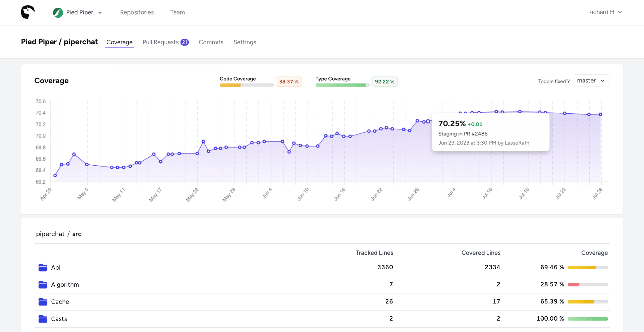Image resolution: width=644 pixels, height=332 pixels.
Task: Click the Pied Piper organization avatar
Action: click(x=58, y=12)
